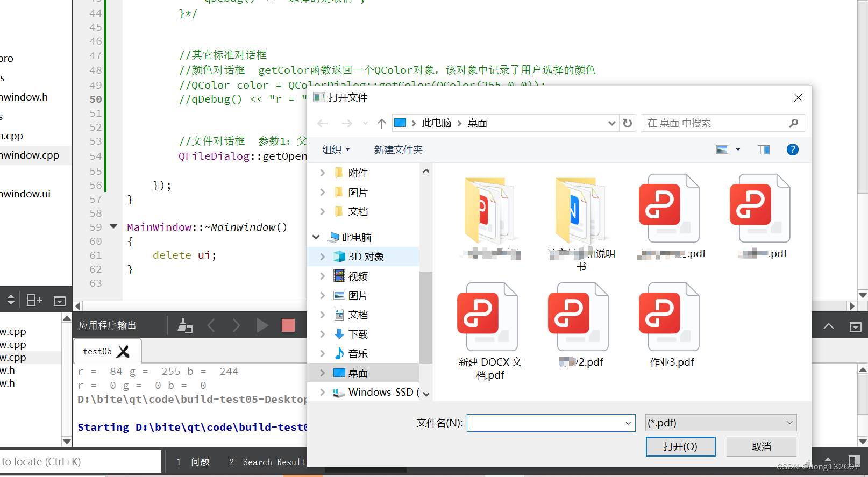This screenshot has width=868, height=477.
Task: Expand the Windows-SSD drive node
Action: (322, 392)
